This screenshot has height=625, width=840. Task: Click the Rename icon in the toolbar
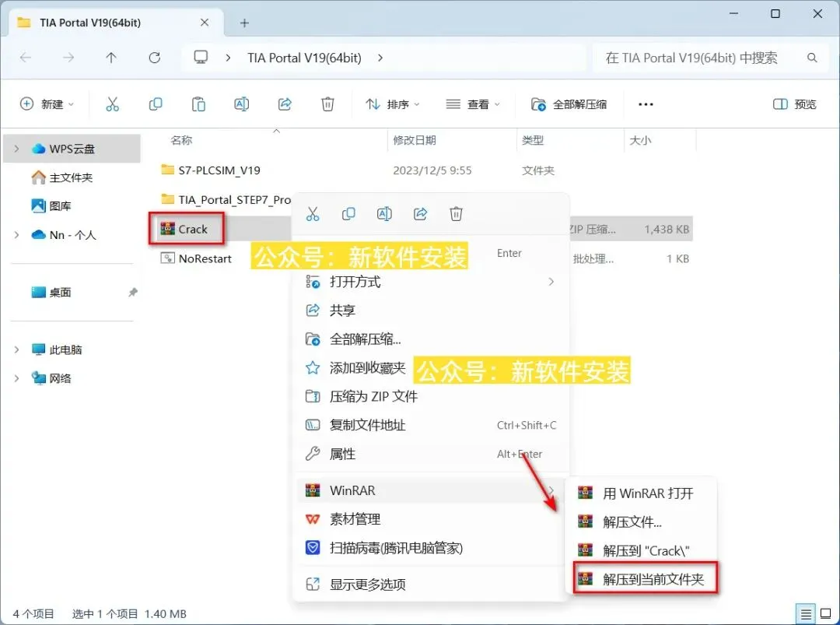[242, 104]
